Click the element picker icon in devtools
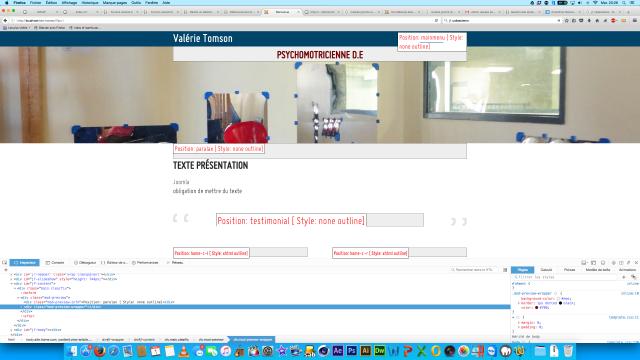640x360 pixels. tap(4, 262)
